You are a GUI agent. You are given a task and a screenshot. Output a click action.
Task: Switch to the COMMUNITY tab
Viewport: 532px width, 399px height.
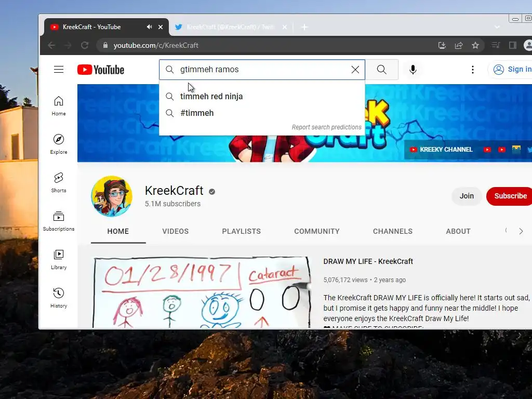pos(316,231)
